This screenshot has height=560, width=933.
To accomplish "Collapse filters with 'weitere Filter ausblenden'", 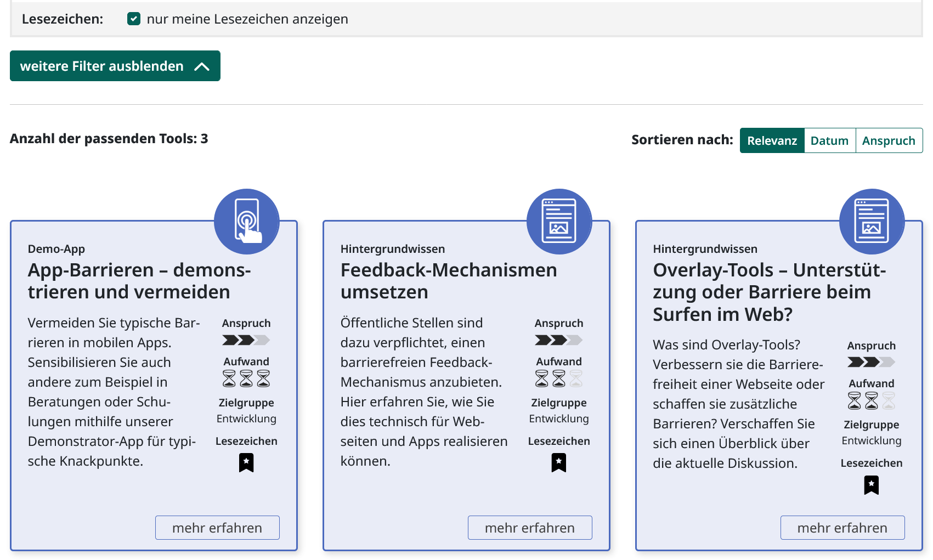I will click(x=115, y=66).
